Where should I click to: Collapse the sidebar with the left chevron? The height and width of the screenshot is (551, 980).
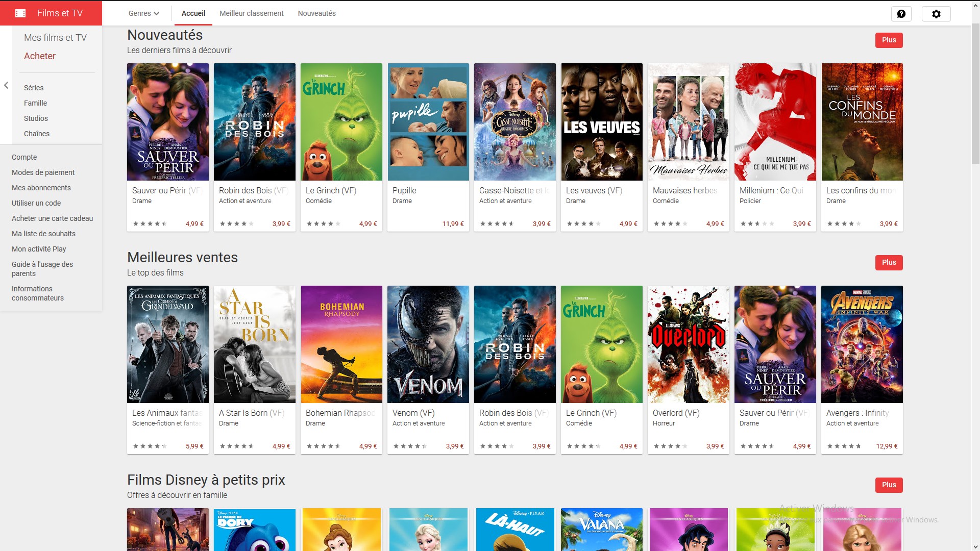click(6, 85)
